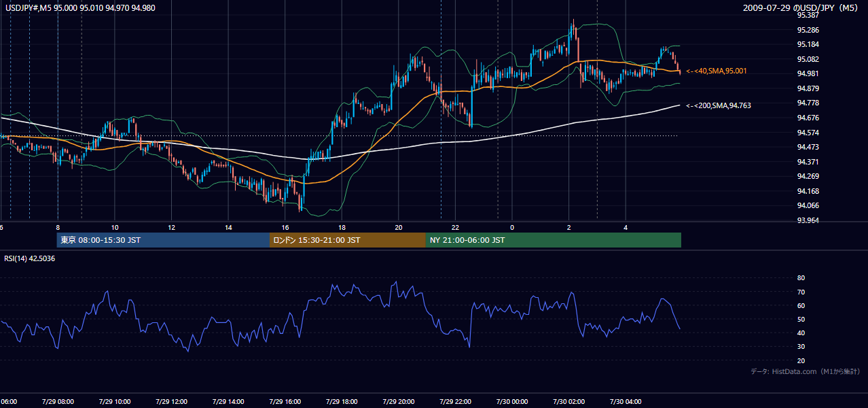Click the 200 SMA 94.763 label
Image resolution: width=868 pixels, height=408 pixels.
click(719, 105)
